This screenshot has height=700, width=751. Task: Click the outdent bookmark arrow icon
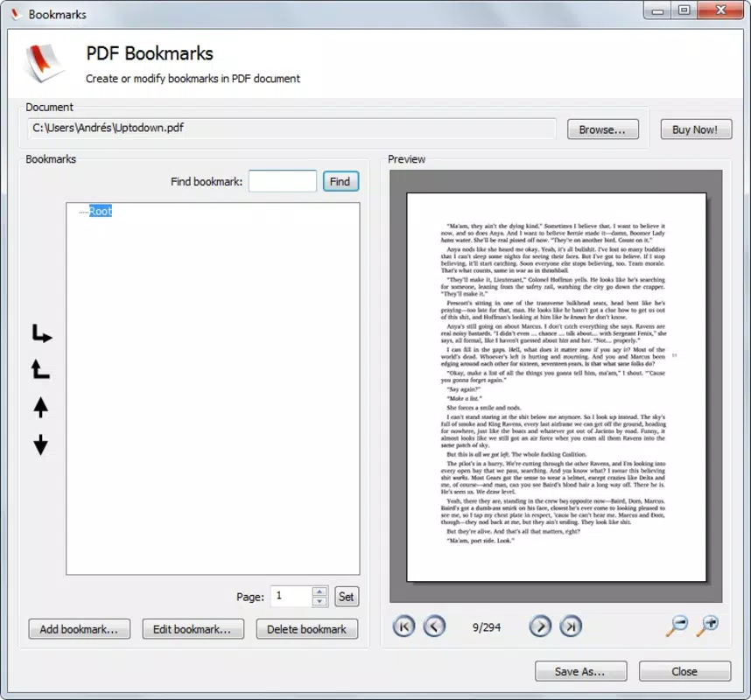point(41,369)
